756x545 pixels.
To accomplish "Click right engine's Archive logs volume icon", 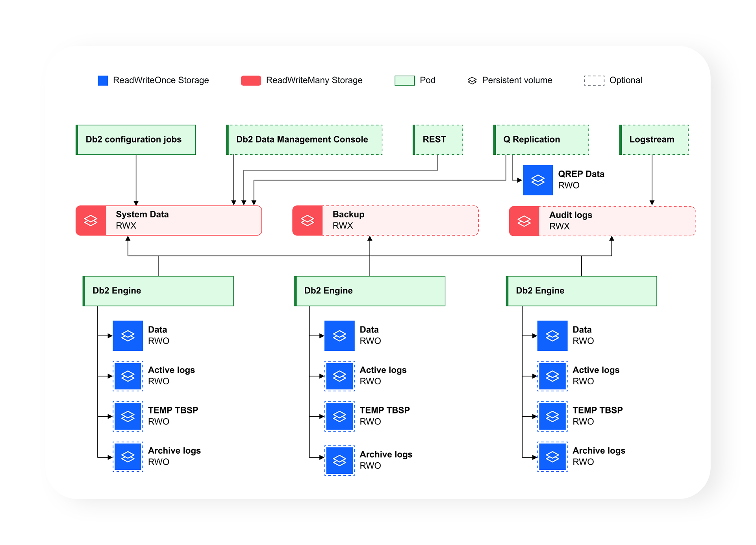I will coord(552,457).
